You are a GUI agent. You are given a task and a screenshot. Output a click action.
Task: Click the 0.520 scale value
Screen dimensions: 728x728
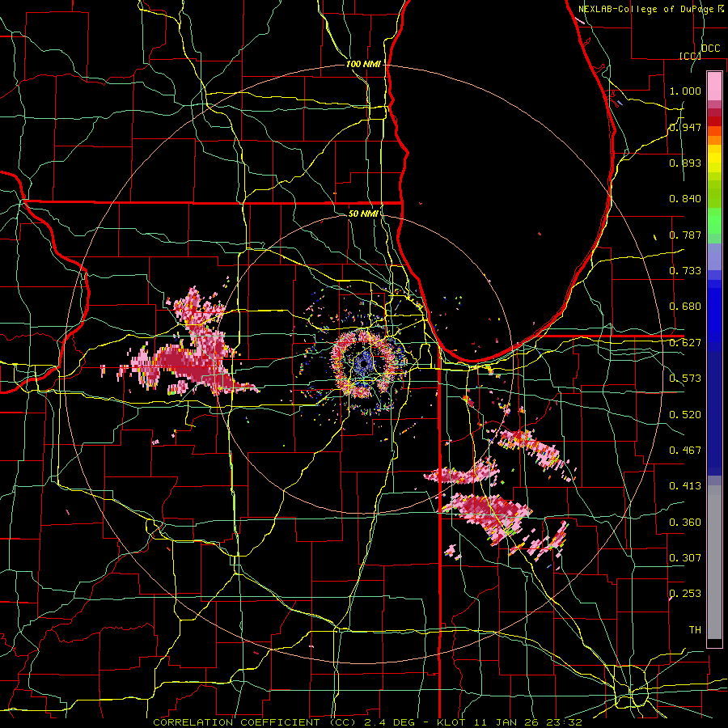685,414
